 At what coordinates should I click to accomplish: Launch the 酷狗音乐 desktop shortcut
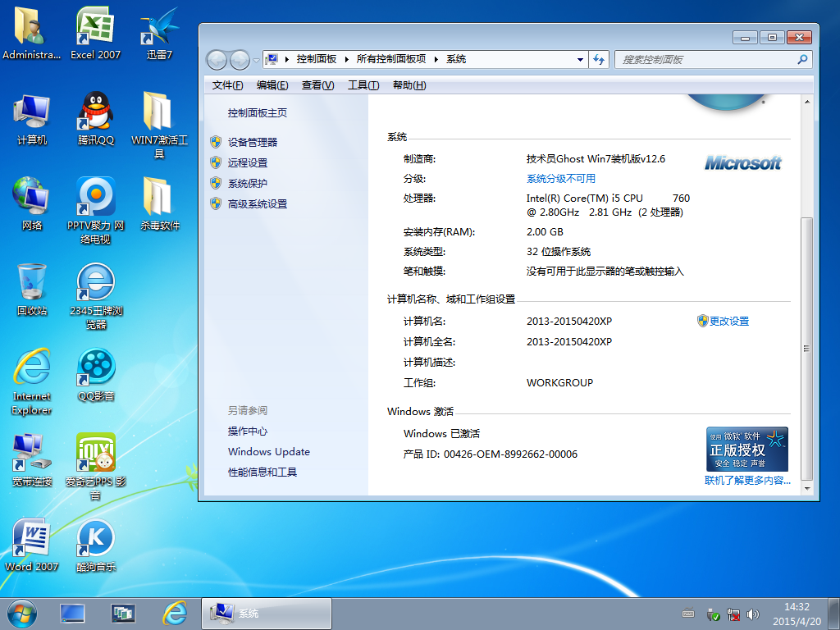pos(95,546)
